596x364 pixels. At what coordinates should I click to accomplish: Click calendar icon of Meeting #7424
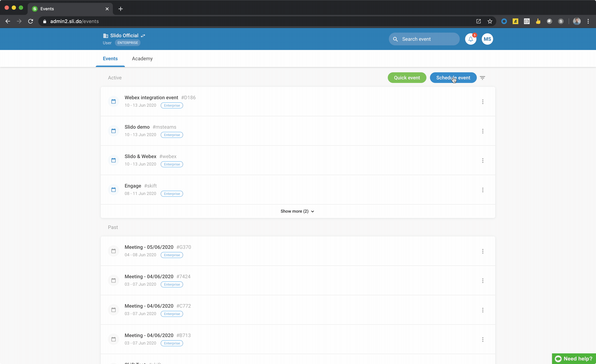pyautogui.click(x=114, y=280)
